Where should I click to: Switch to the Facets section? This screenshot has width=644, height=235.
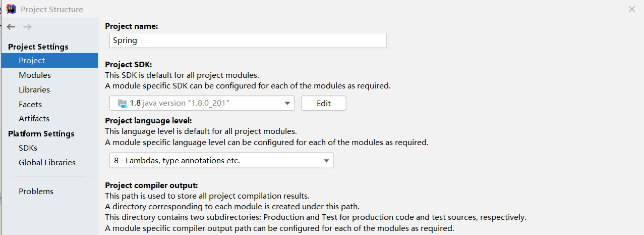pyautogui.click(x=30, y=105)
